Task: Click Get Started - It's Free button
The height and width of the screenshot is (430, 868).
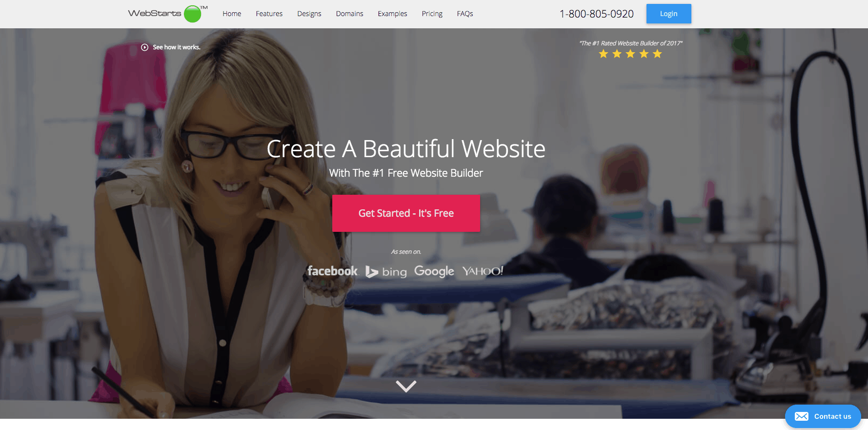Action: pyautogui.click(x=406, y=213)
